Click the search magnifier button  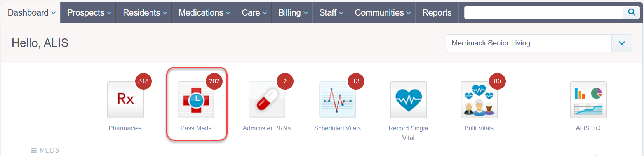[x=632, y=12]
